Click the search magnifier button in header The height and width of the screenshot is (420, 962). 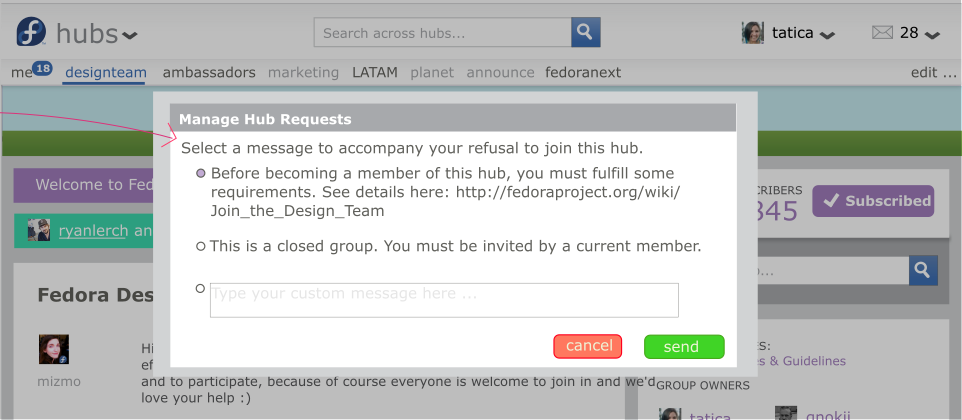tap(586, 32)
